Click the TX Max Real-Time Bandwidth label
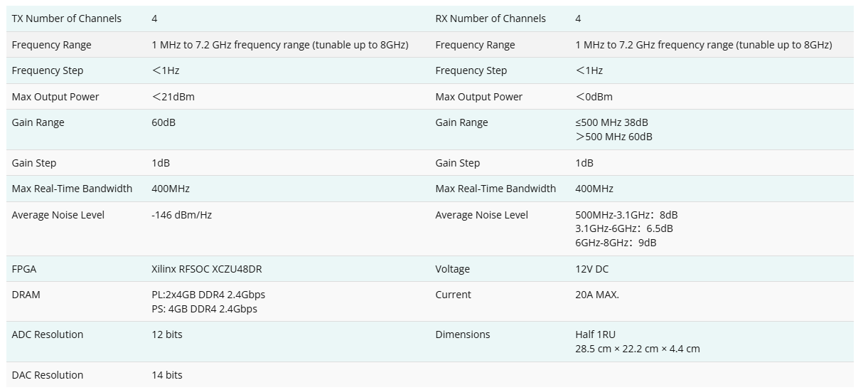 point(72,189)
